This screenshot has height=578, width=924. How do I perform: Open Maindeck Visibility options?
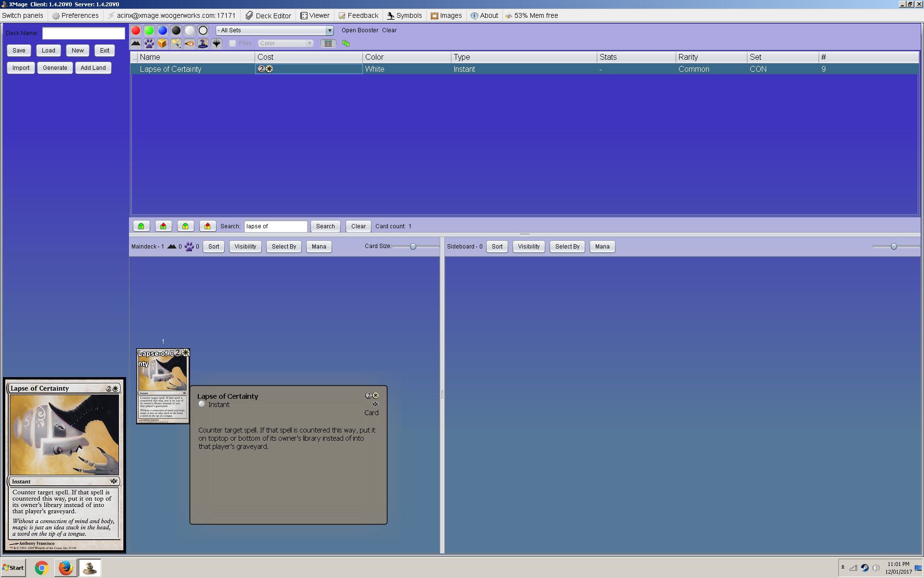tap(245, 247)
